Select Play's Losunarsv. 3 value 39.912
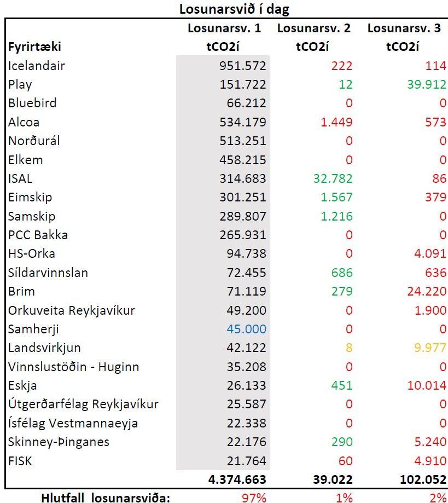This screenshot has height=503, width=448. pos(427,84)
